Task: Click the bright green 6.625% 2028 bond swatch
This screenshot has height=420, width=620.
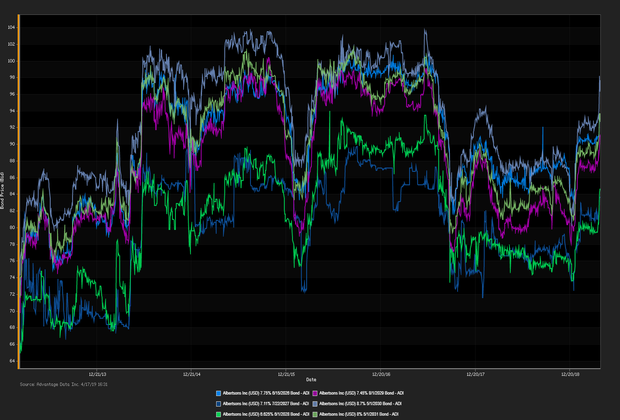Action: tap(218, 414)
